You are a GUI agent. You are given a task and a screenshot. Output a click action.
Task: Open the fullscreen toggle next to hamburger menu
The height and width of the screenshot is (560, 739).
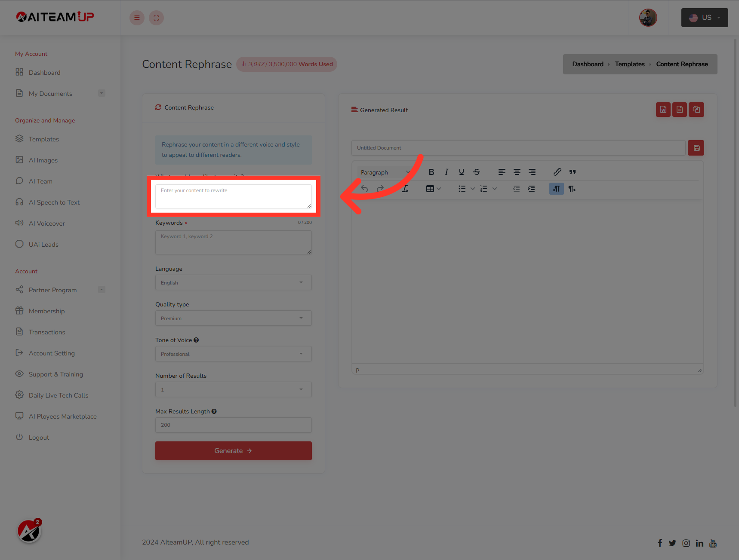coord(156,18)
